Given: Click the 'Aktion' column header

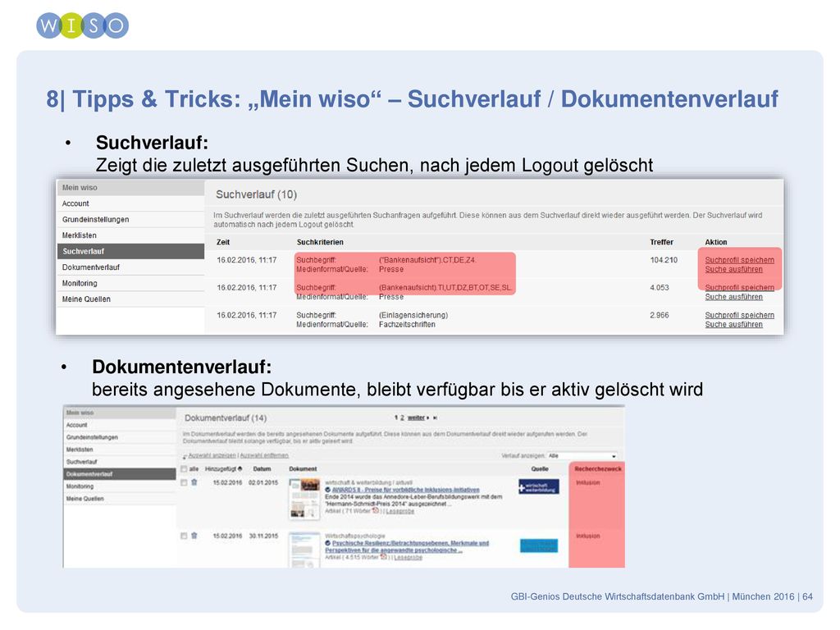Looking at the screenshot, I should click(715, 242).
